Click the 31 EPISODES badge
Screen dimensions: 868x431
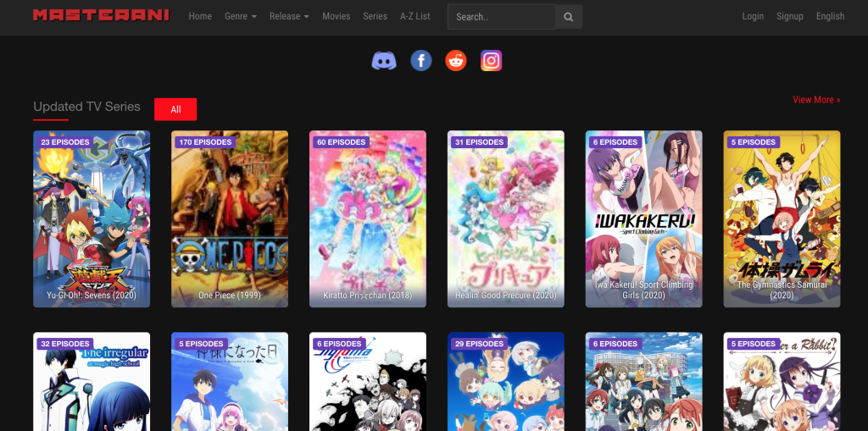click(x=480, y=142)
